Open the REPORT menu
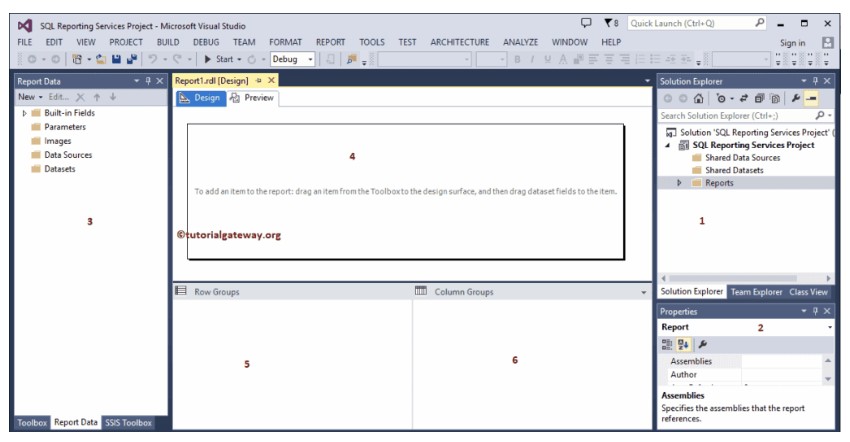 click(330, 42)
